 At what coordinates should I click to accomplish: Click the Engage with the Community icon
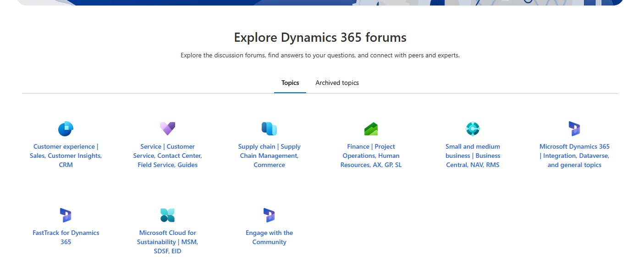point(269,215)
